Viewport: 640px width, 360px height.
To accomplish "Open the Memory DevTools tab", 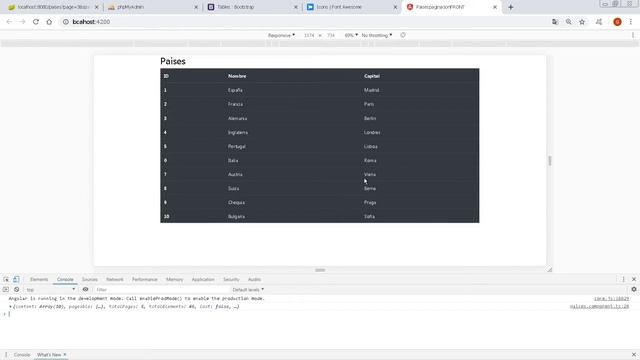I will 174,279.
